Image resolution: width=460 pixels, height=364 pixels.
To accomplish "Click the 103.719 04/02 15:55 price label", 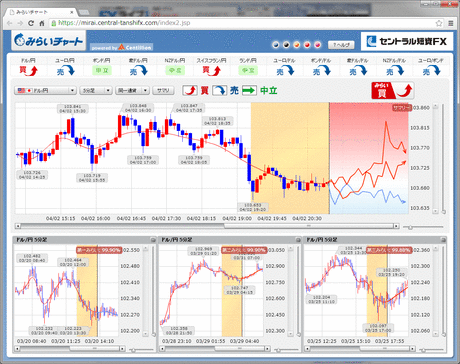I will click(x=92, y=178).
